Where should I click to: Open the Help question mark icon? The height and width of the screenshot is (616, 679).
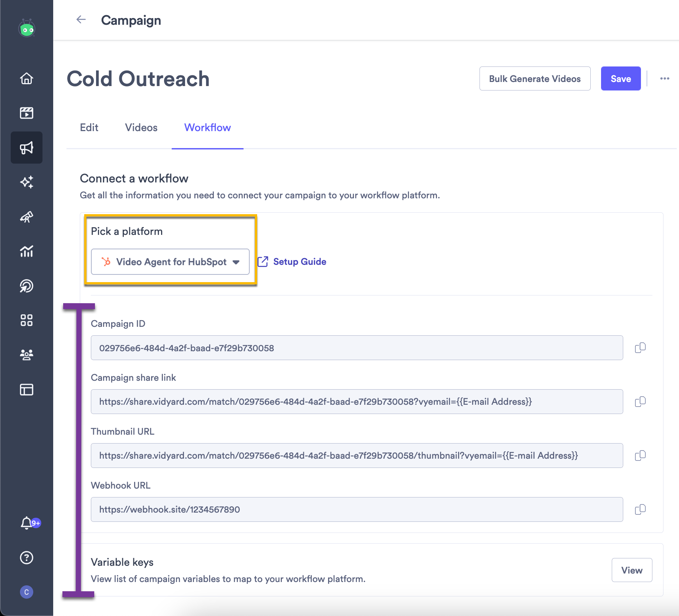26,558
